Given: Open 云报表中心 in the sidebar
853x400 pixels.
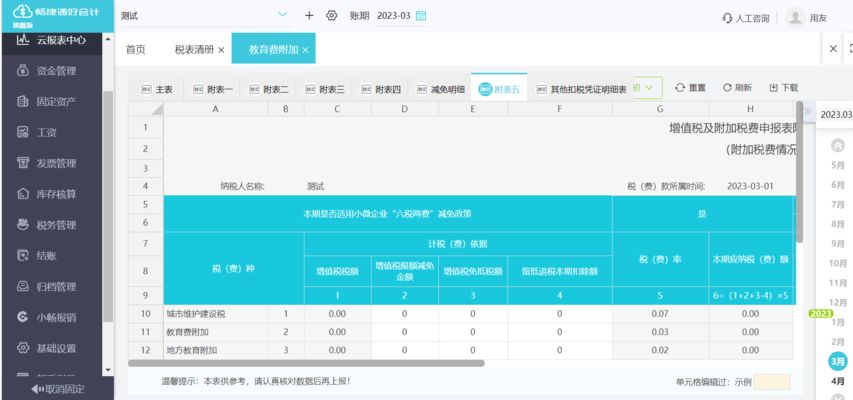Looking at the screenshot, I should [x=52, y=40].
